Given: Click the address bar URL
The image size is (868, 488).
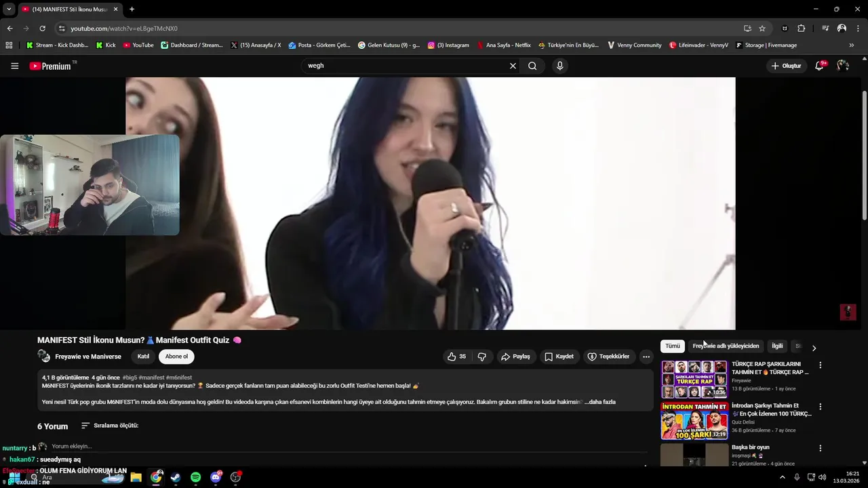Looking at the screenshot, I should coord(124,28).
